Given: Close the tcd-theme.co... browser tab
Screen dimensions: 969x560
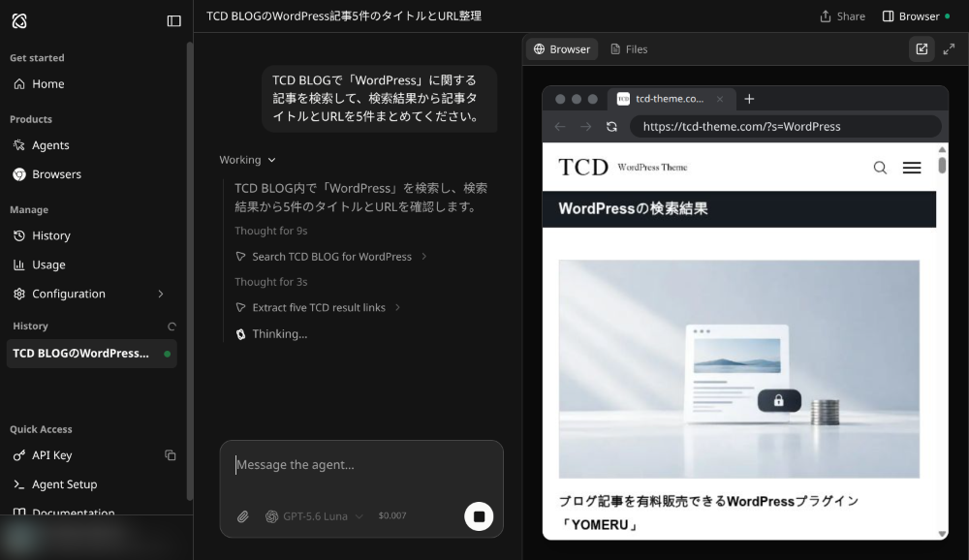Looking at the screenshot, I should point(719,99).
